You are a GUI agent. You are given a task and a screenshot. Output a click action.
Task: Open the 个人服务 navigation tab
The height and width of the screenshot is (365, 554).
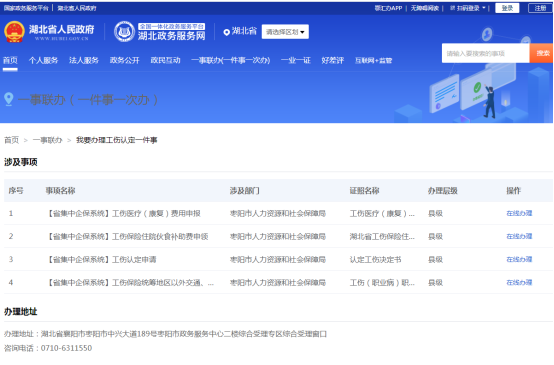[x=43, y=60]
